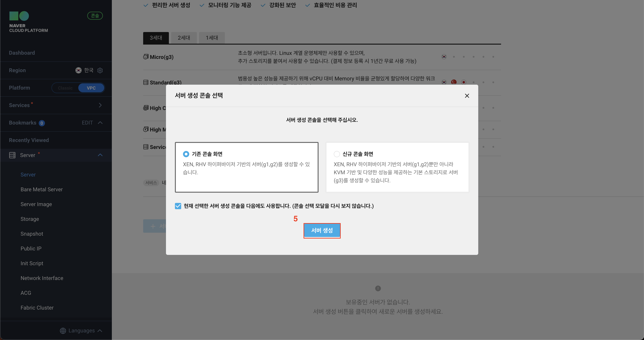Select the new console screen radio option

337,154
